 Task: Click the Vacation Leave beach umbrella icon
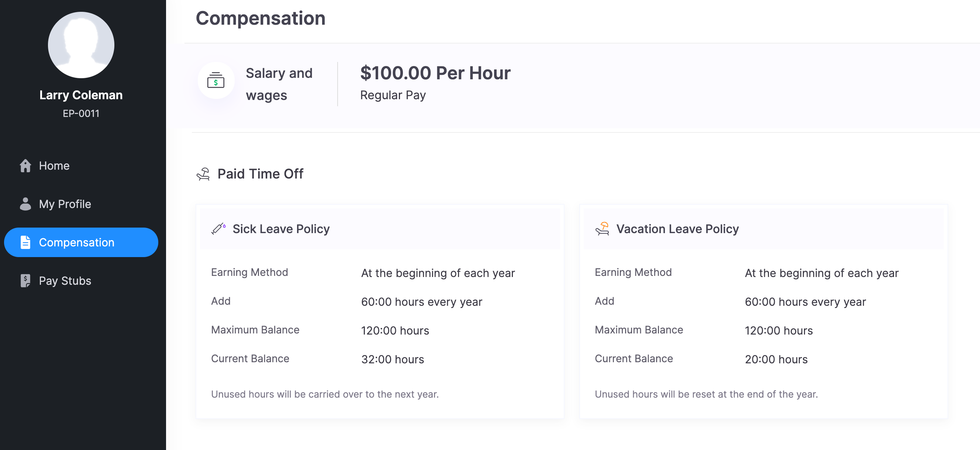pos(603,229)
